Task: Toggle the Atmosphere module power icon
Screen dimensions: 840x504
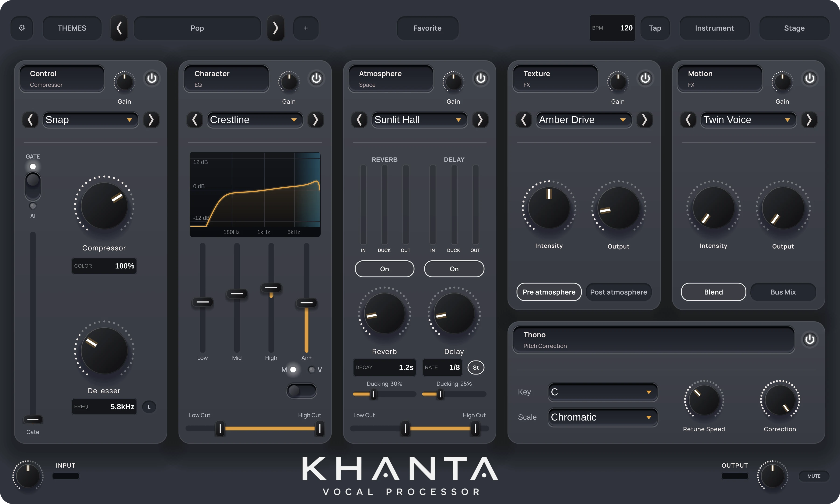Action: coord(480,78)
